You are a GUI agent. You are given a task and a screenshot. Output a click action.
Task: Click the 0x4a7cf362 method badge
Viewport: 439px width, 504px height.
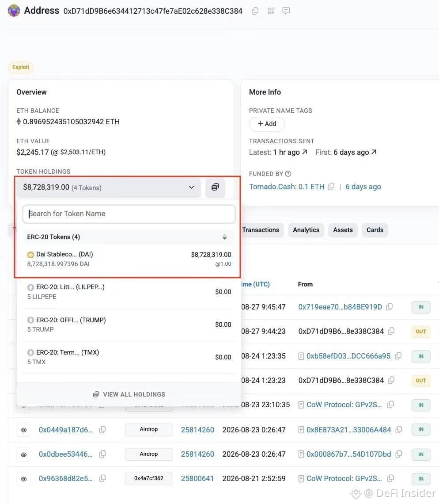[149, 478]
